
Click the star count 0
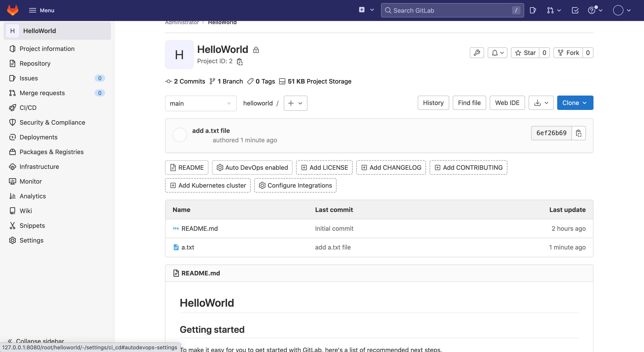pos(544,53)
